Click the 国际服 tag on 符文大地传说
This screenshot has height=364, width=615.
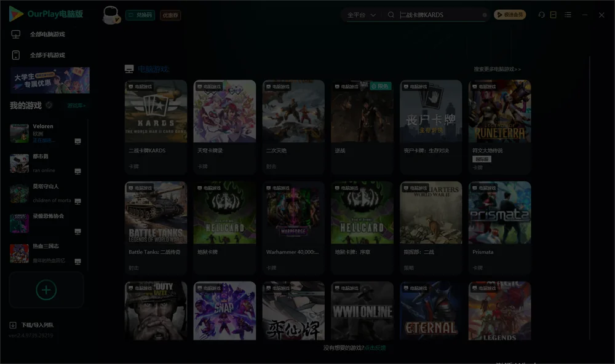pos(482,159)
